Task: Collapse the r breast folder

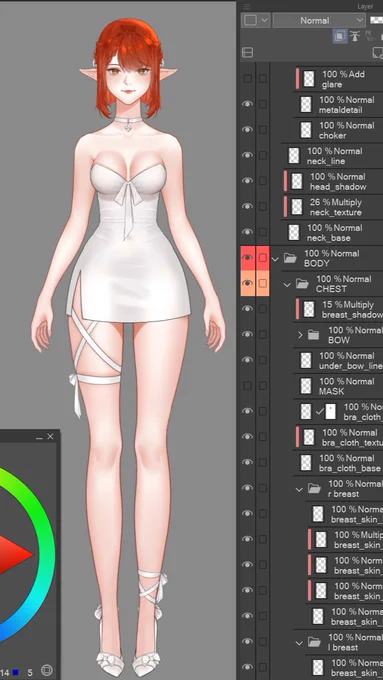Action: [x=299, y=489]
